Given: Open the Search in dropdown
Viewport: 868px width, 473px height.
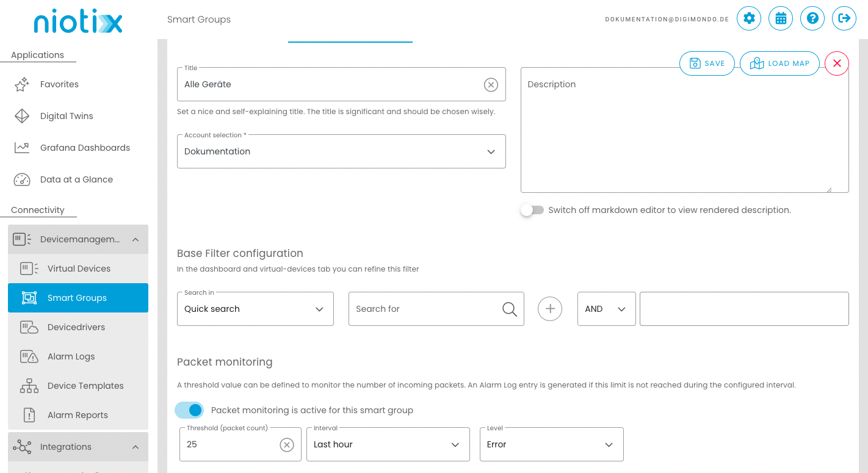Looking at the screenshot, I should (x=255, y=309).
